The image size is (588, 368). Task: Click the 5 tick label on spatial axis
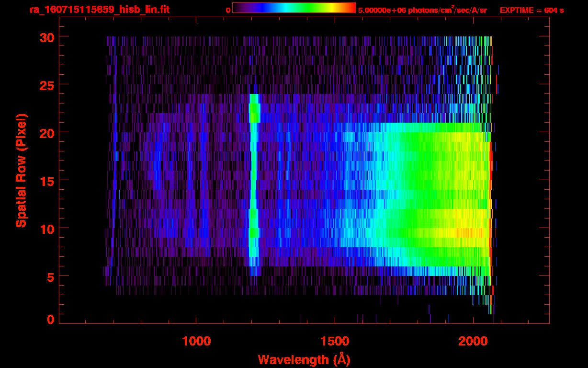tap(49, 276)
